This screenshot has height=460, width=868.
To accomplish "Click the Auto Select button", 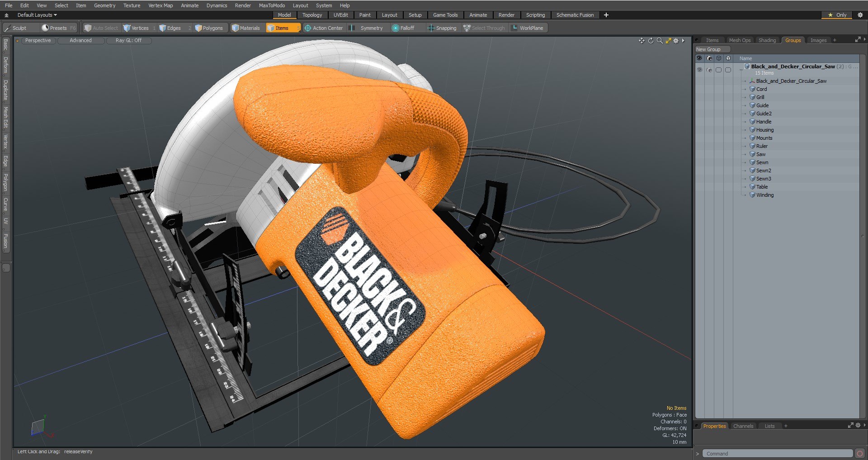I will pyautogui.click(x=101, y=28).
